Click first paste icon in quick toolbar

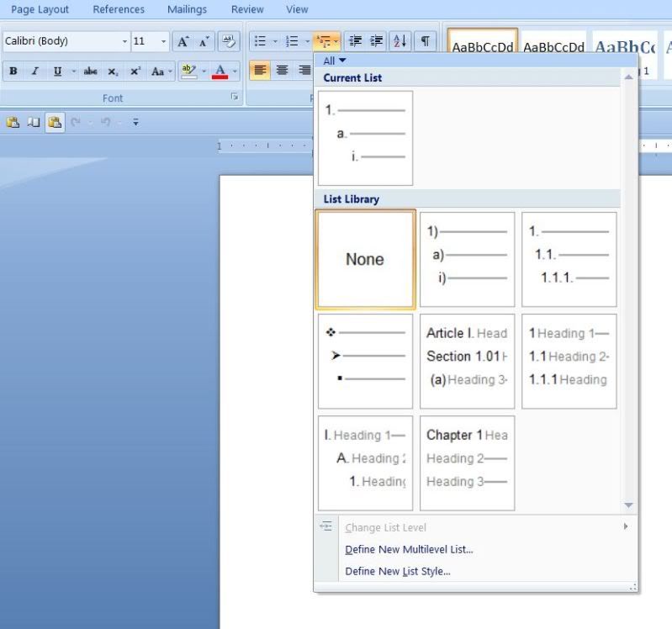[13, 123]
